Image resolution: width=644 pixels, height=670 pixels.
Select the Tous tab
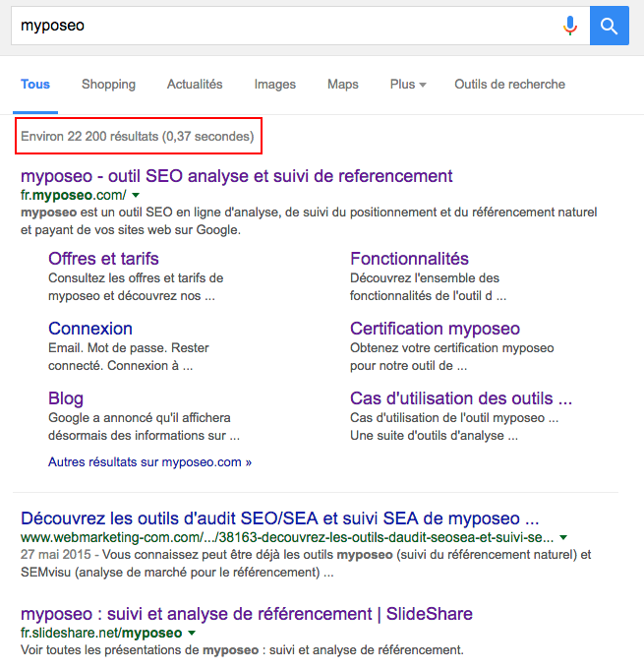click(x=35, y=85)
